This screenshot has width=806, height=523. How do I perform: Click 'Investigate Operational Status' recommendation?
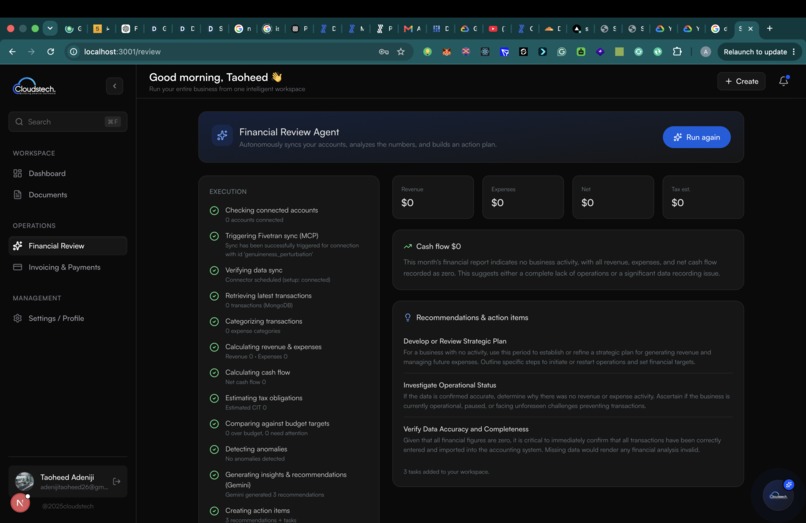pos(450,385)
